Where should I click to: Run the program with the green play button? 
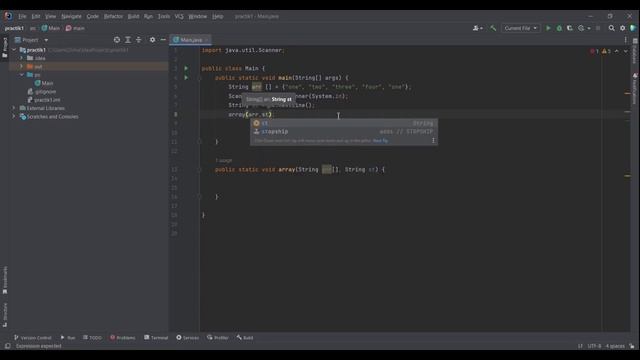(x=548, y=28)
